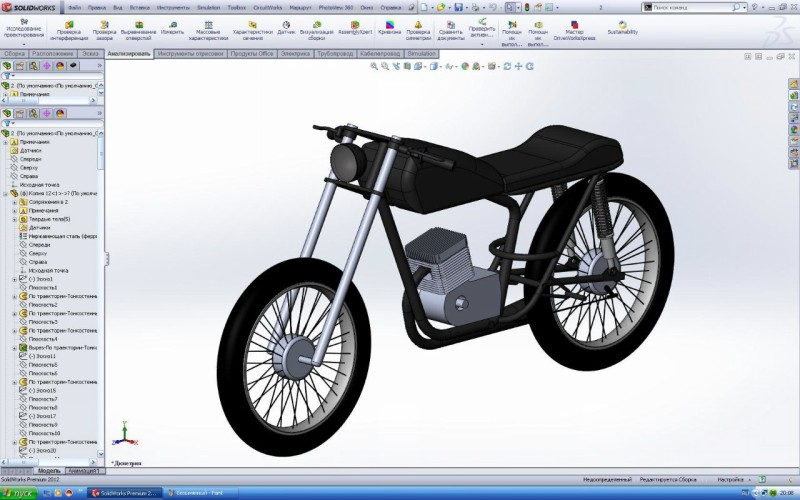Open Assembly Visualization (Визуализация сборки)
This screenshot has height=500, width=800.
317,31
